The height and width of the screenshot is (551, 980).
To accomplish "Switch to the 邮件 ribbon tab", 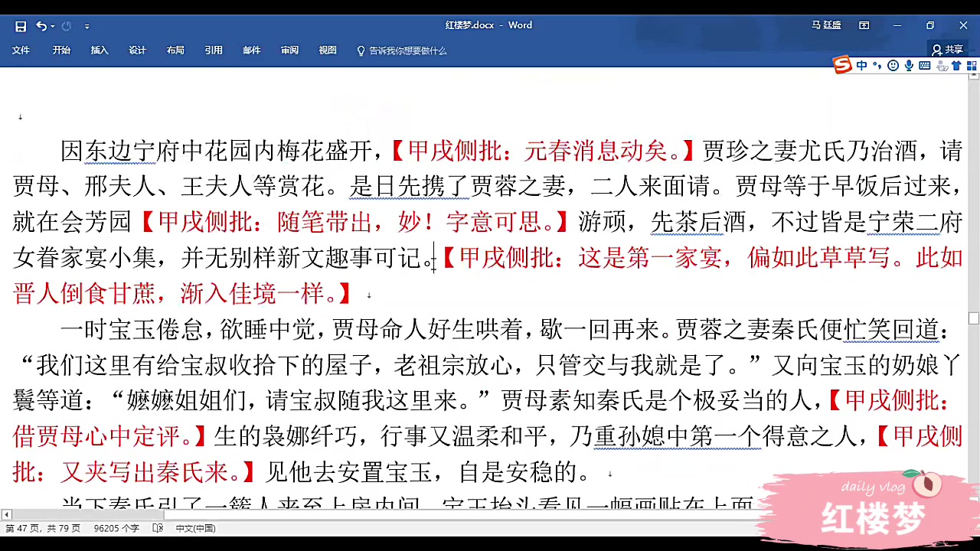I will click(252, 51).
